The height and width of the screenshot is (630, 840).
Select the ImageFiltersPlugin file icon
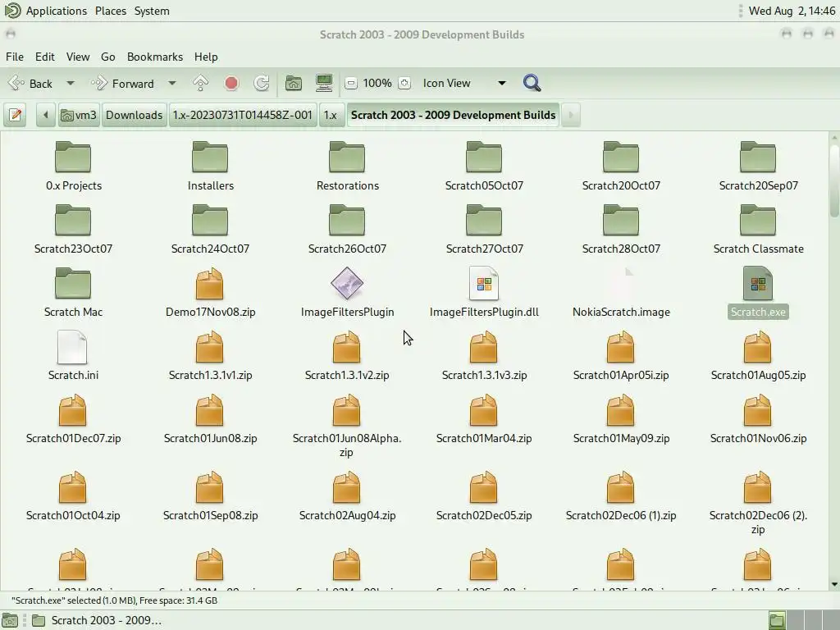click(x=347, y=283)
